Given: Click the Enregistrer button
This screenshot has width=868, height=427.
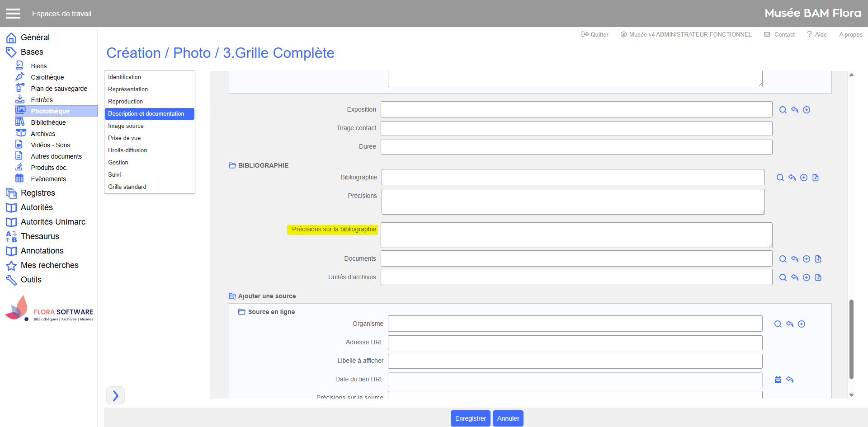Looking at the screenshot, I should (470, 418).
